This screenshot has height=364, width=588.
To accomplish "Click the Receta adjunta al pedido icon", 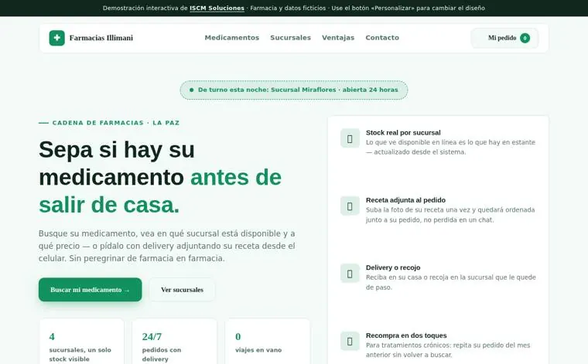I will pyautogui.click(x=350, y=206).
